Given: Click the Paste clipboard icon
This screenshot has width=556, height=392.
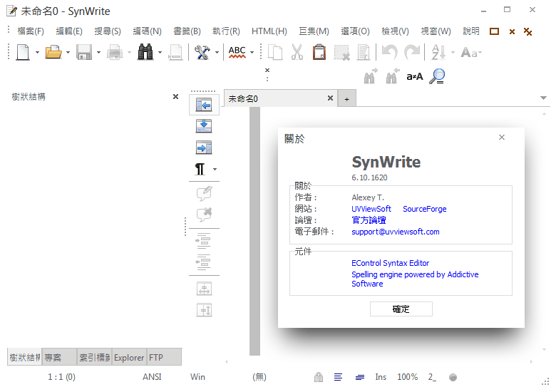Looking at the screenshot, I should [x=319, y=52].
